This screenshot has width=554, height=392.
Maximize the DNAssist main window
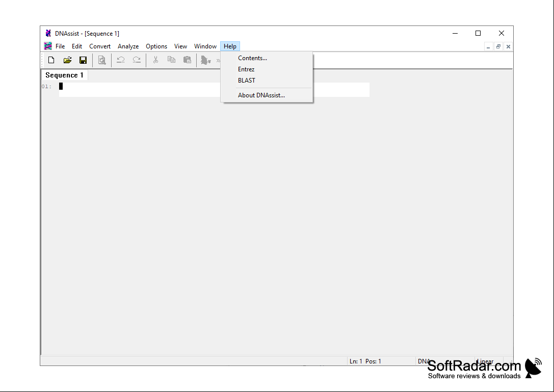coord(478,33)
